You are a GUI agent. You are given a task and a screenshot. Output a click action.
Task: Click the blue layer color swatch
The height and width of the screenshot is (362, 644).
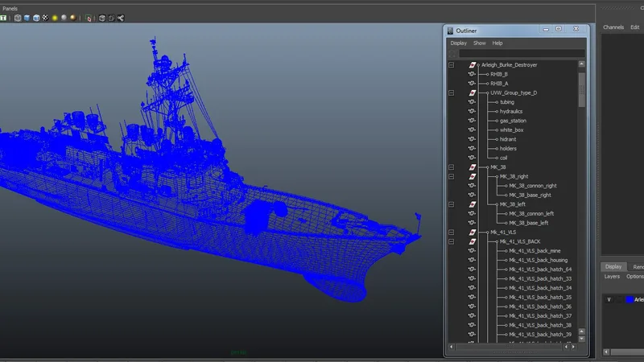[630, 299]
